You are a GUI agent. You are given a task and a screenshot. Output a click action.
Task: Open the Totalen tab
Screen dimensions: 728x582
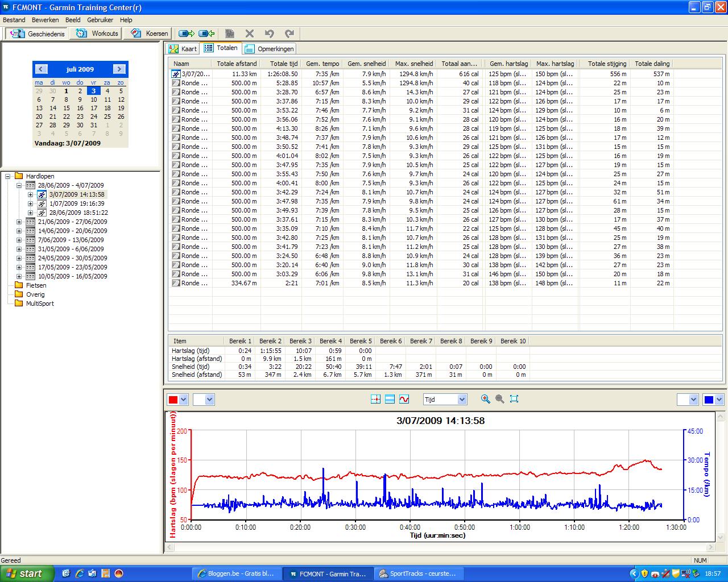click(x=221, y=48)
